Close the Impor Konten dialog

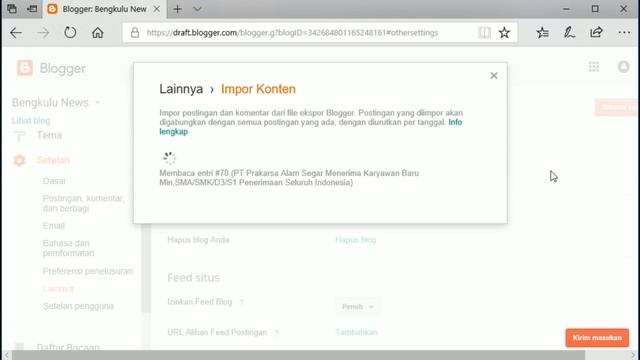click(x=494, y=76)
